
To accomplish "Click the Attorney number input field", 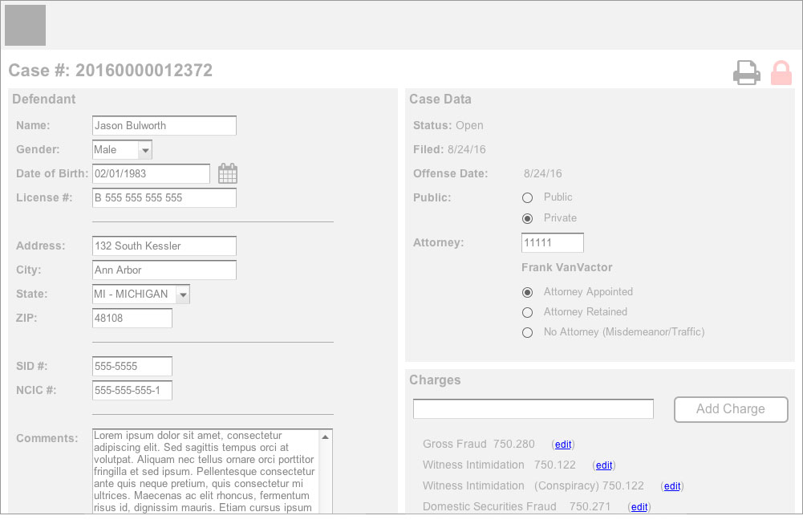I will pos(552,242).
